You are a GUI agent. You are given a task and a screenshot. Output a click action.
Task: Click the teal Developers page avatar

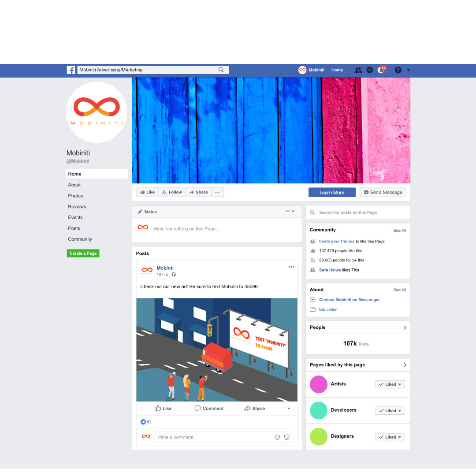coord(319,410)
